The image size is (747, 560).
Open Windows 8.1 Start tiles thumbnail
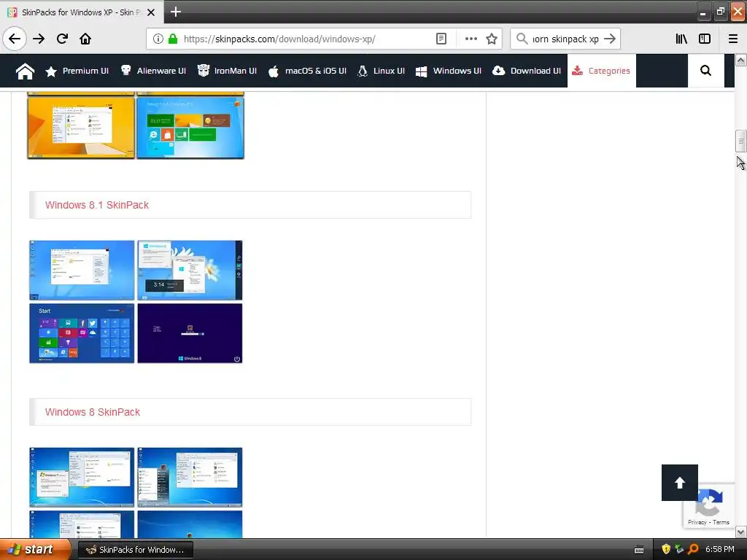click(x=82, y=333)
